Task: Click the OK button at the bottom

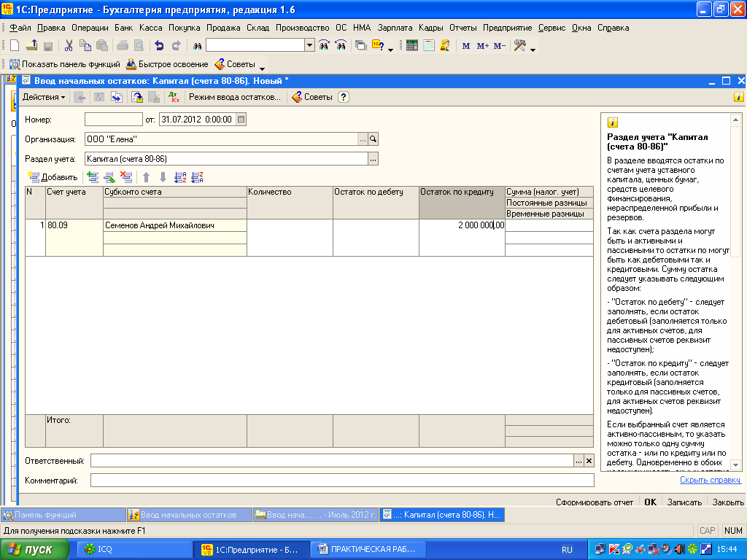Action: point(650,502)
